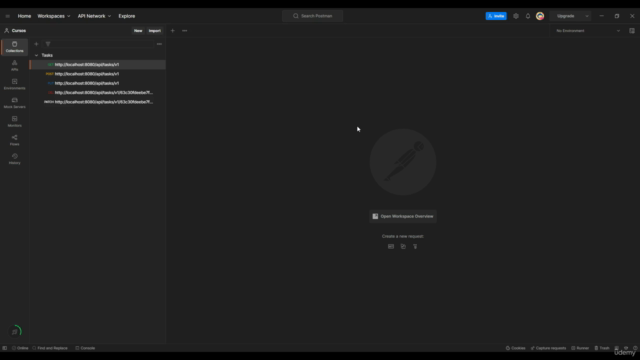This screenshot has width=640, height=360.
Task: Open the Monitors sidebar panel
Action: [14, 122]
